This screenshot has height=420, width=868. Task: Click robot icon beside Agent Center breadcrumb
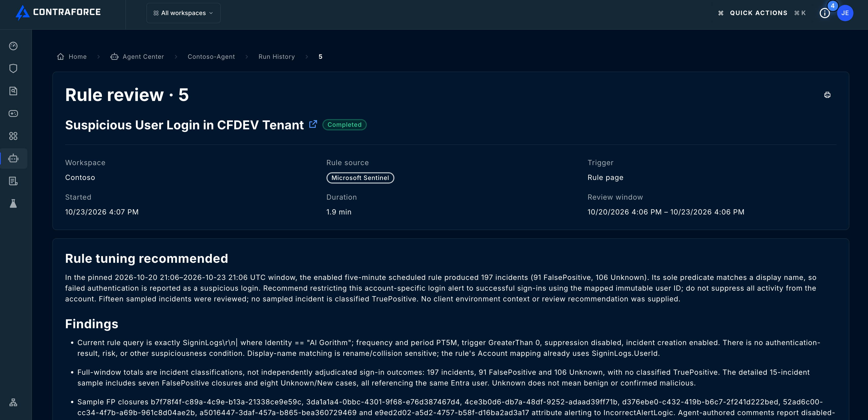coord(114,57)
